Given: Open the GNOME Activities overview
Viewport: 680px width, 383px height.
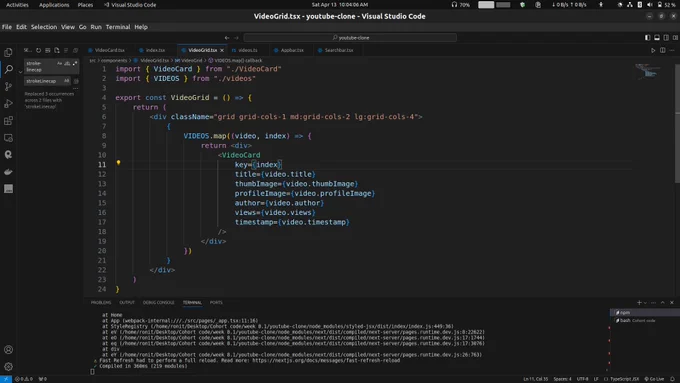Looking at the screenshot, I should (17, 5).
